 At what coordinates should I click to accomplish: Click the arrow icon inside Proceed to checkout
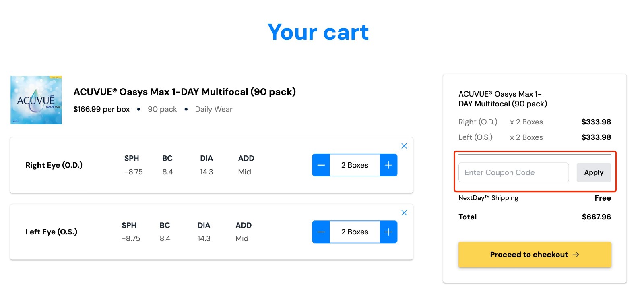(x=577, y=254)
